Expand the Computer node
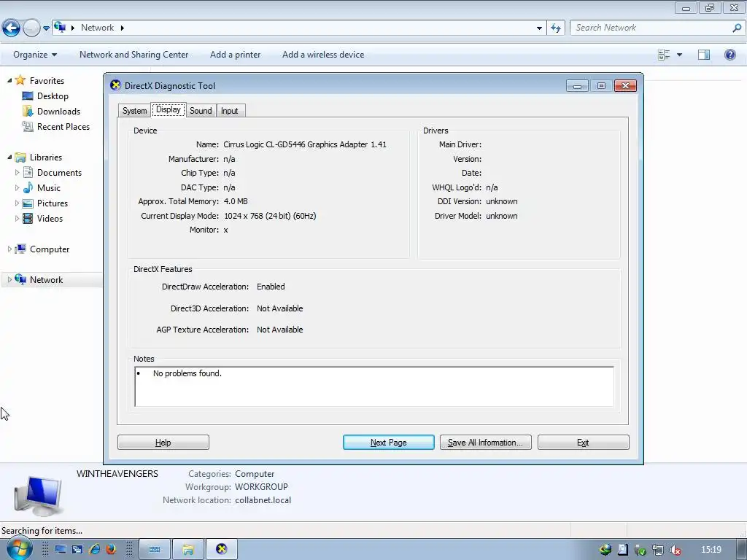747x560 pixels. 9,249
